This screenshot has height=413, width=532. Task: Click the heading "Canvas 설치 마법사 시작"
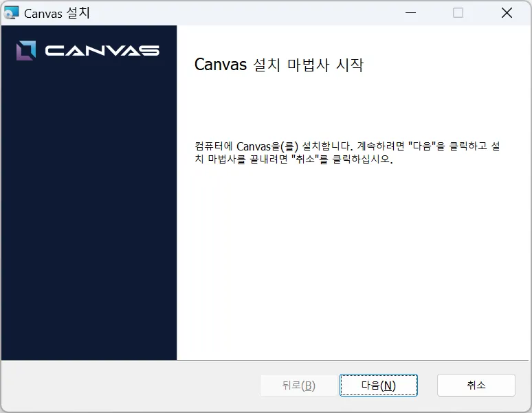[x=278, y=65]
